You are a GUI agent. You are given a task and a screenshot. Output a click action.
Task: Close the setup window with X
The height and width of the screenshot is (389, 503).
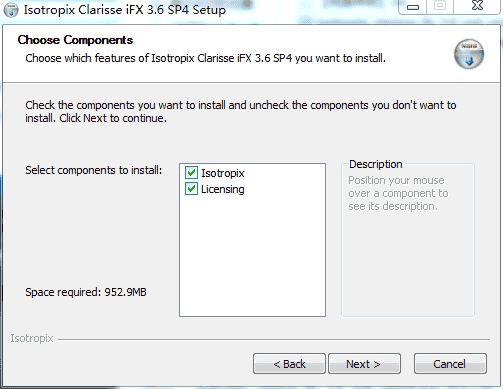click(x=477, y=6)
